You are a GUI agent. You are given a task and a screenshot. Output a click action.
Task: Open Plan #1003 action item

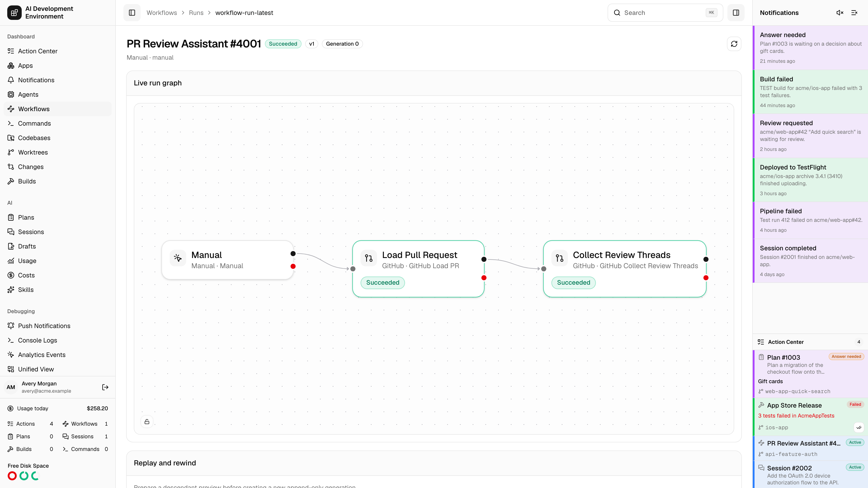(x=810, y=374)
